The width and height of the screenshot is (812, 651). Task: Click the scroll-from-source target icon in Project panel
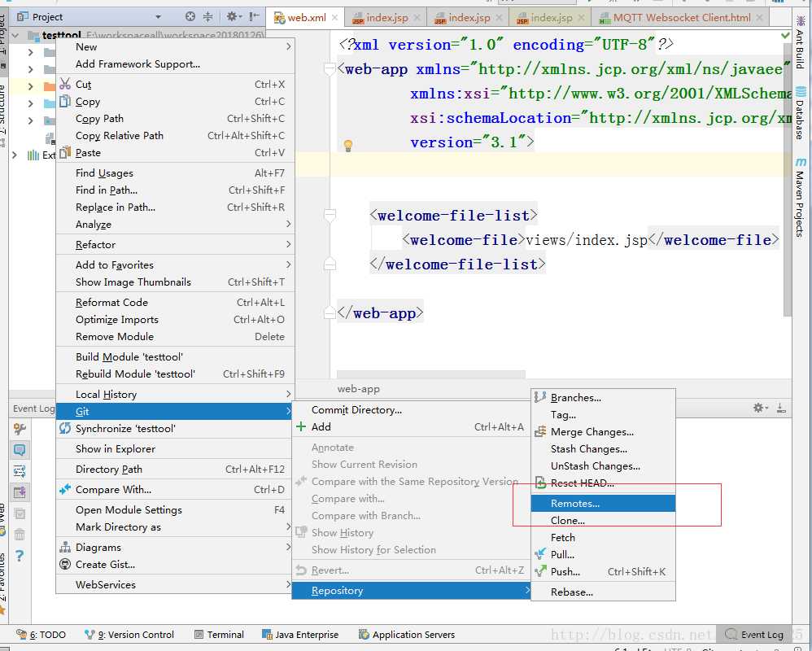(190, 16)
